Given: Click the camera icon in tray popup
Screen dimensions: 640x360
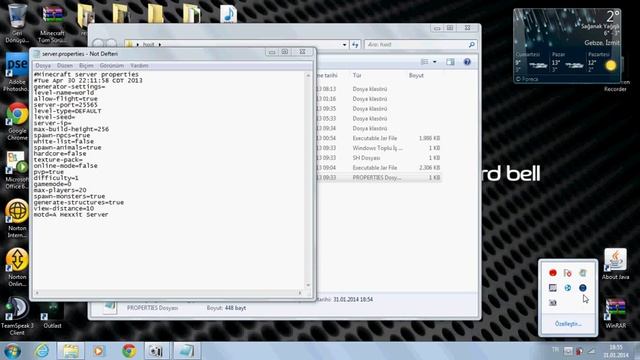Looking at the screenshot, I should [x=553, y=302].
